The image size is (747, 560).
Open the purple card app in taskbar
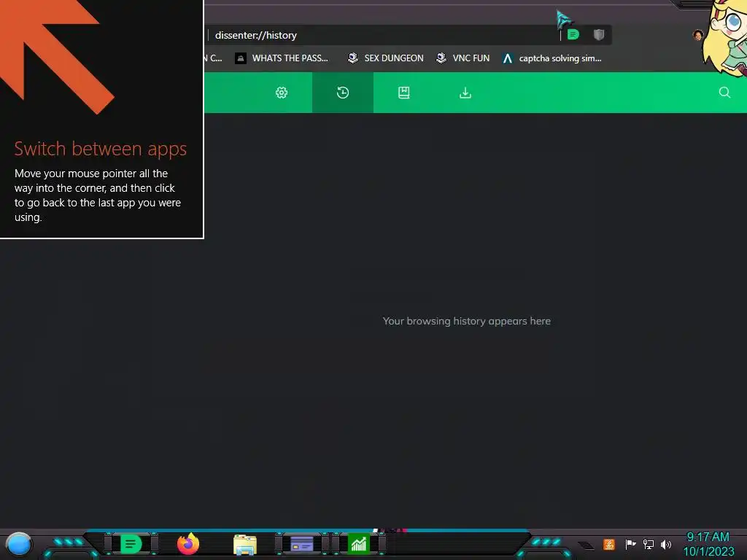point(301,544)
